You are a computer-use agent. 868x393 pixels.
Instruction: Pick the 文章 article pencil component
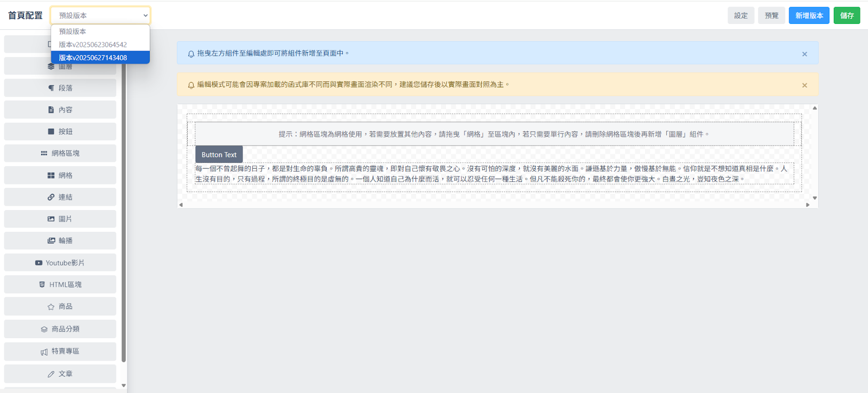(x=60, y=373)
